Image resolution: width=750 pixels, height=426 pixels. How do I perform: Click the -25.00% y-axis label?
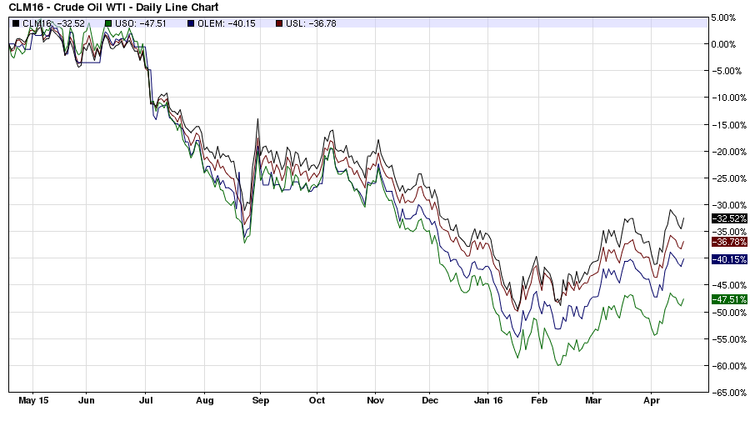pyautogui.click(x=726, y=178)
